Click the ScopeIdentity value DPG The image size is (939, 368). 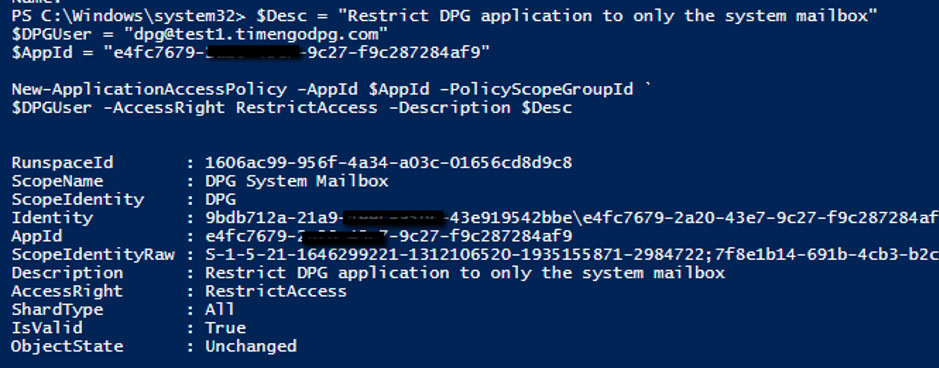(220, 199)
